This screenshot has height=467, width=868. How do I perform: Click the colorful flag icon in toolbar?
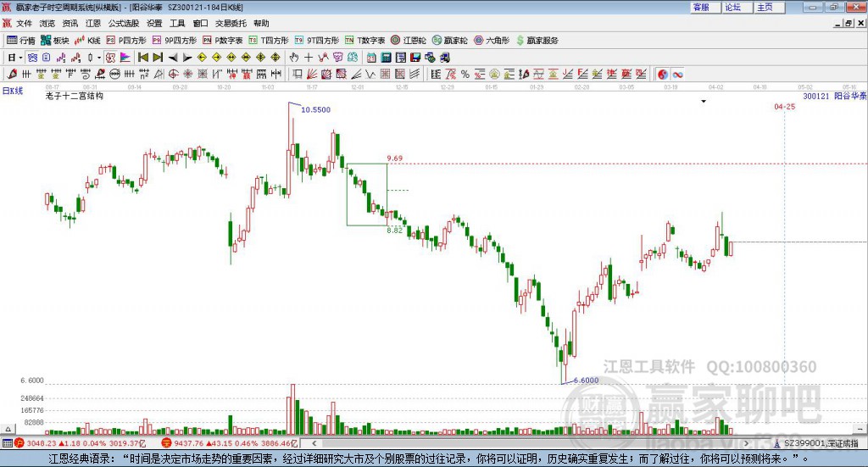(x=126, y=58)
